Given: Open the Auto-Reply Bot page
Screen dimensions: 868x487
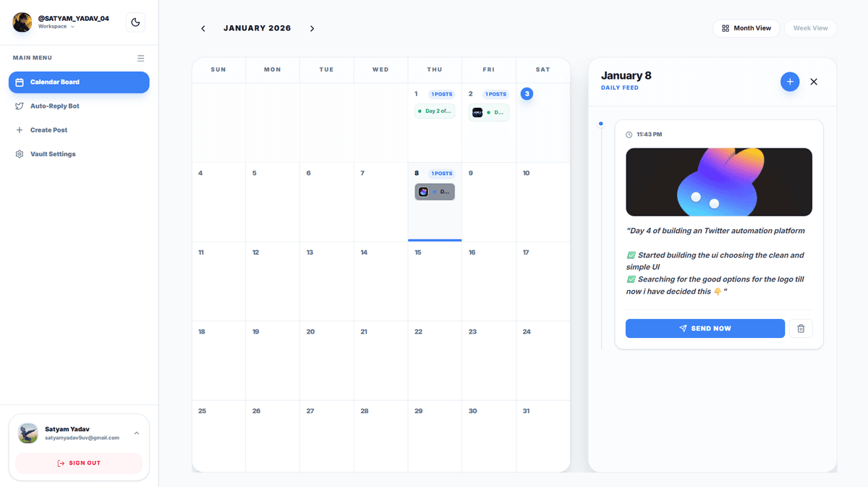Looking at the screenshot, I should [x=54, y=106].
